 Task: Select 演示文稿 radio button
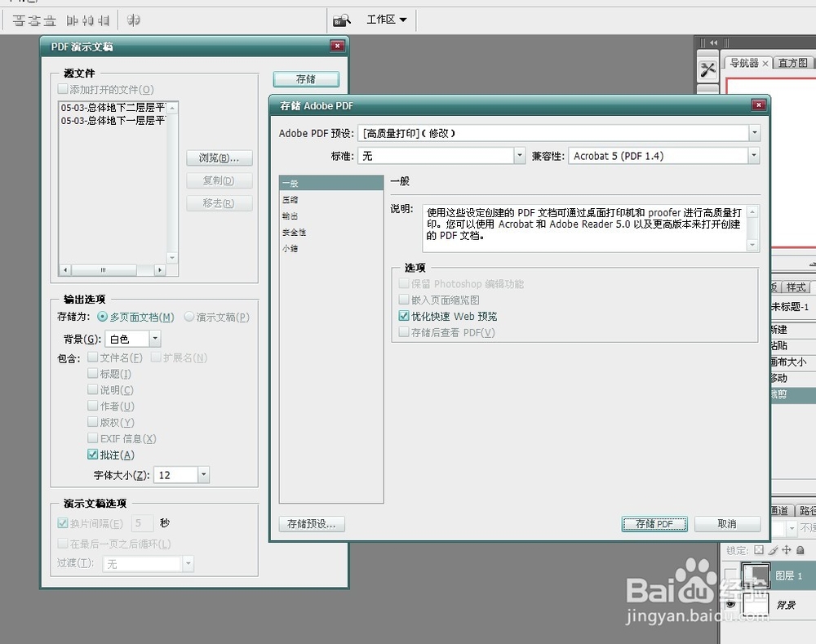[x=189, y=317]
